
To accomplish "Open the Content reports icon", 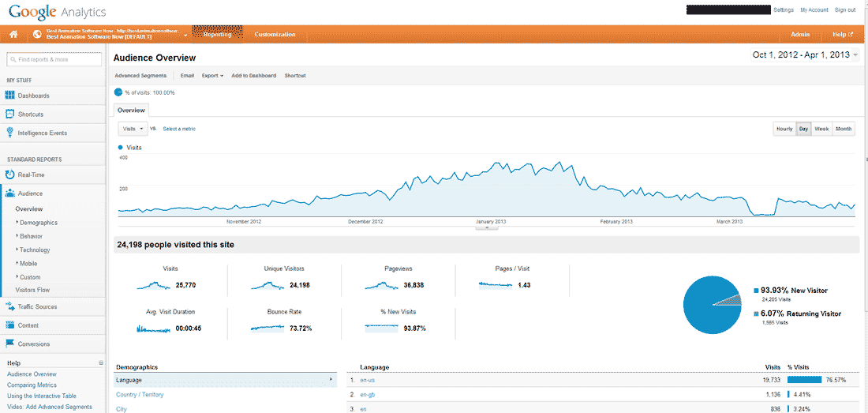I will point(10,325).
